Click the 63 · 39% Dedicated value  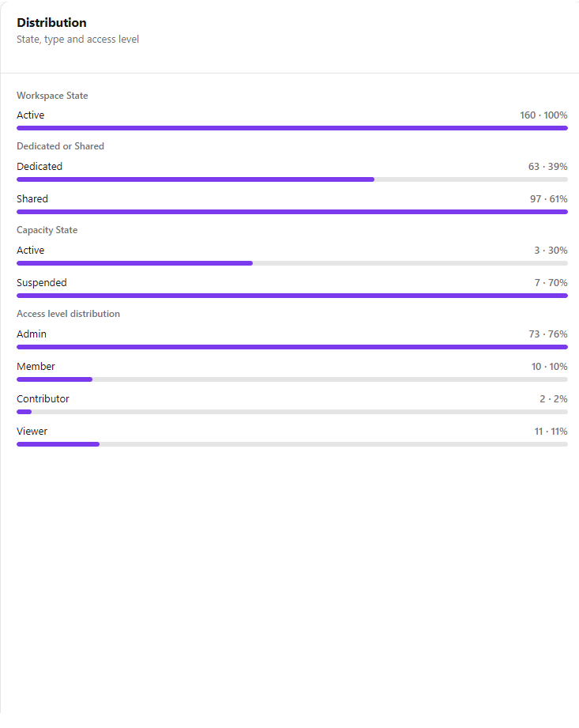point(548,166)
